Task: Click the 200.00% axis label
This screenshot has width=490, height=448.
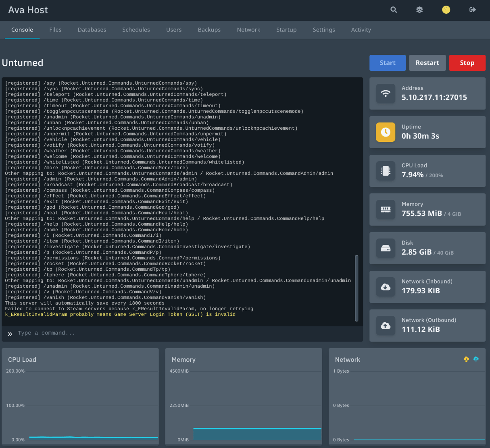Action: click(x=15, y=371)
